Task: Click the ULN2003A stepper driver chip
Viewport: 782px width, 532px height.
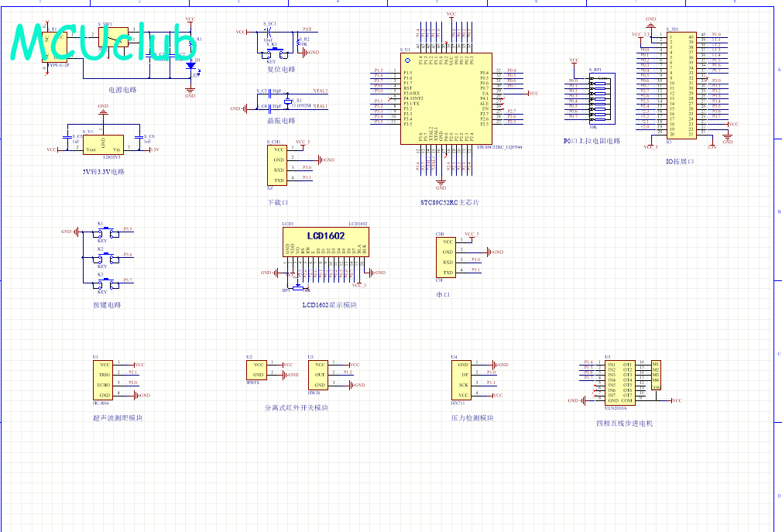Action: tap(618, 380)
